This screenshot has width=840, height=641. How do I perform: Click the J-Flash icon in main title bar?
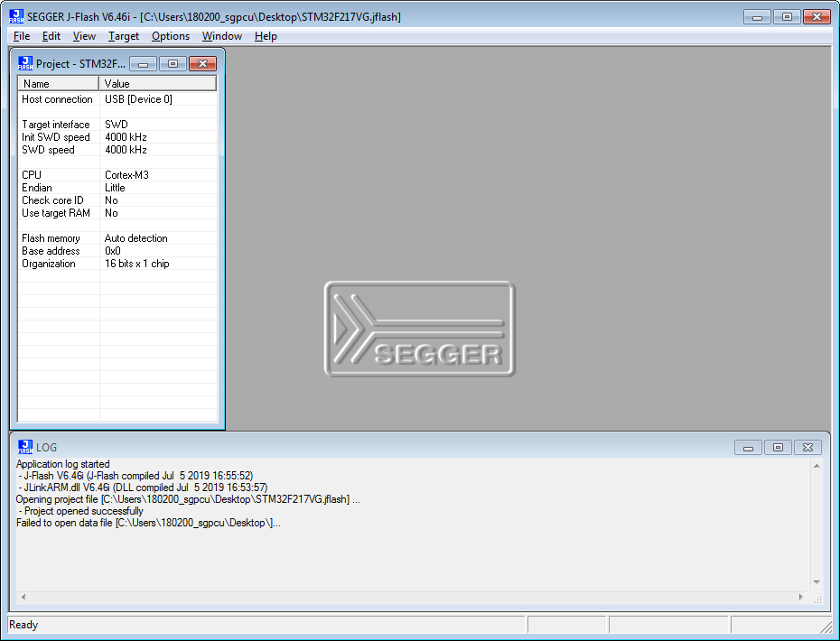point(16,16)
